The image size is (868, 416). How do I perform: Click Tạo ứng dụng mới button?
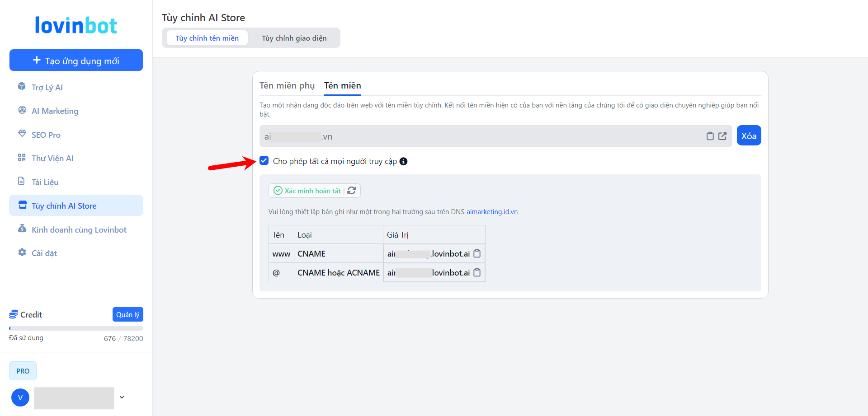click(76, 61)
